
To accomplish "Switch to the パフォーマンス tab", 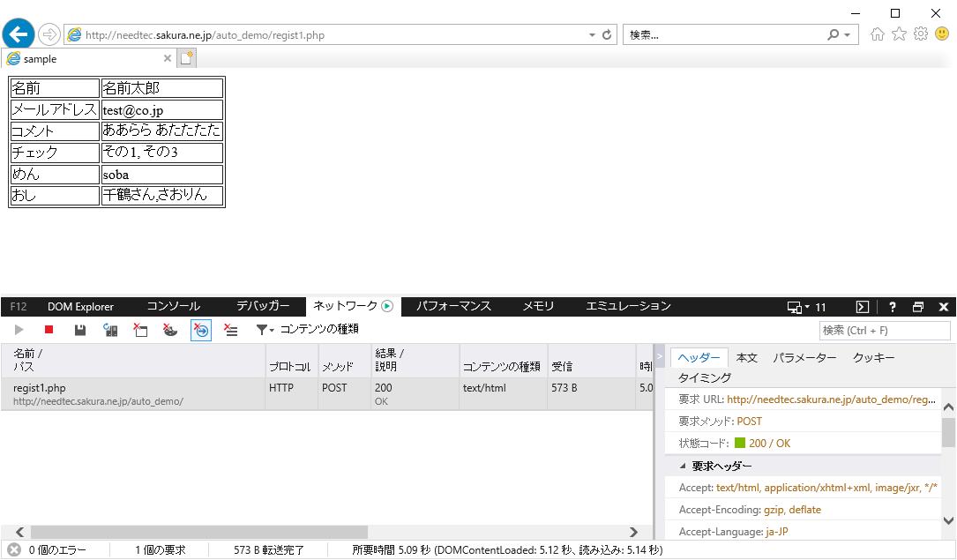I will pos(453,306).
